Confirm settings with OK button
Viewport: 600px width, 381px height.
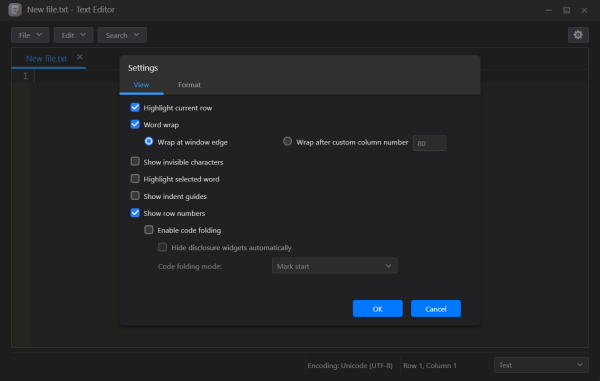pos(378,309)
